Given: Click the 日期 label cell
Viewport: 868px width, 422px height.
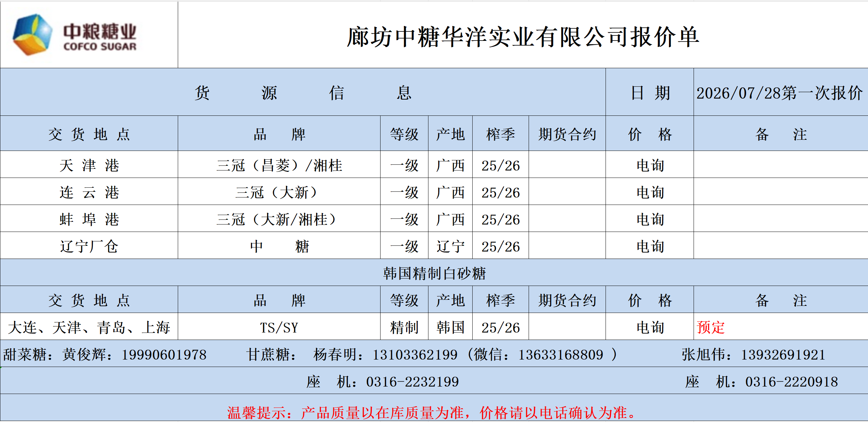Looking at the screenshot, I should (650, 92).
